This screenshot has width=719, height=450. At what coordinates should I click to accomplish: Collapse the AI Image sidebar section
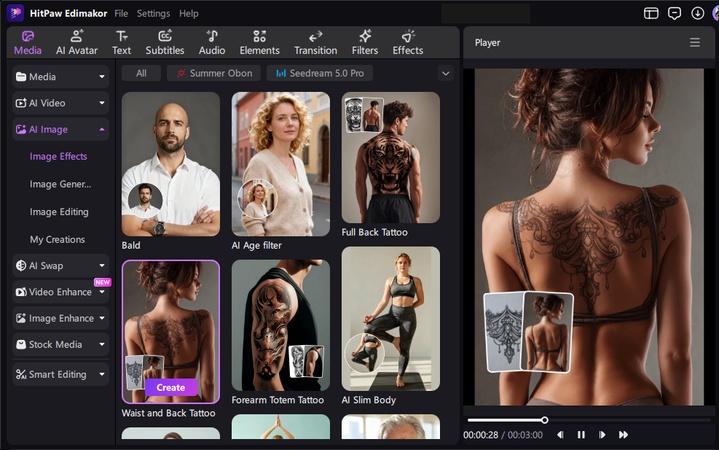coord(61,129)
